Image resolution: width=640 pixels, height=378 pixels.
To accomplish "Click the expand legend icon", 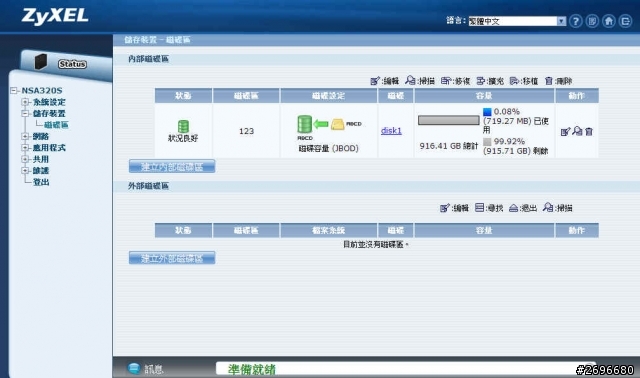I will coord(481,81).
